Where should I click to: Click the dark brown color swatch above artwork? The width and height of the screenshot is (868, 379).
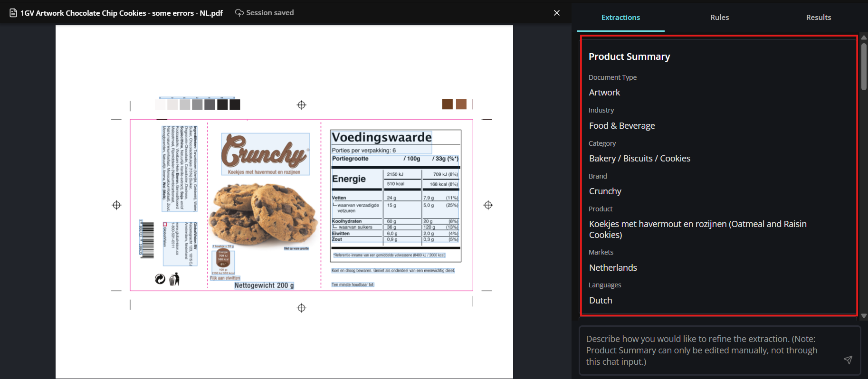click(447, 104)
